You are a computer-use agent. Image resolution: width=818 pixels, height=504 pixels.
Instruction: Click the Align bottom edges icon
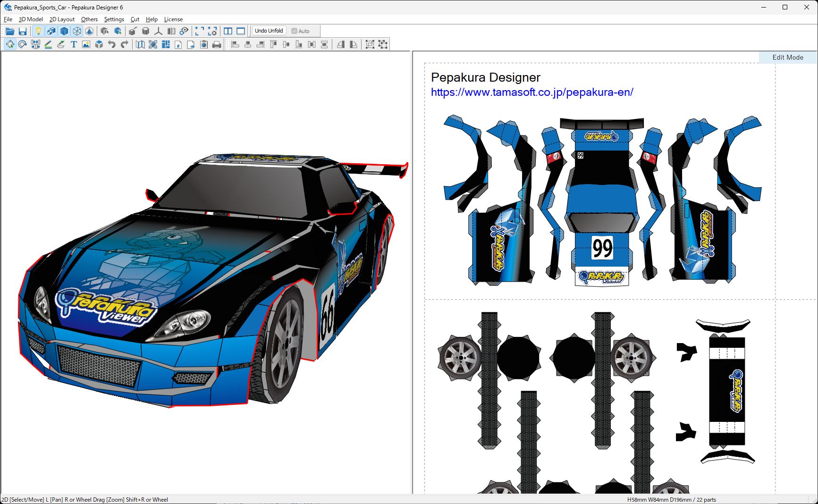(299, 44)
